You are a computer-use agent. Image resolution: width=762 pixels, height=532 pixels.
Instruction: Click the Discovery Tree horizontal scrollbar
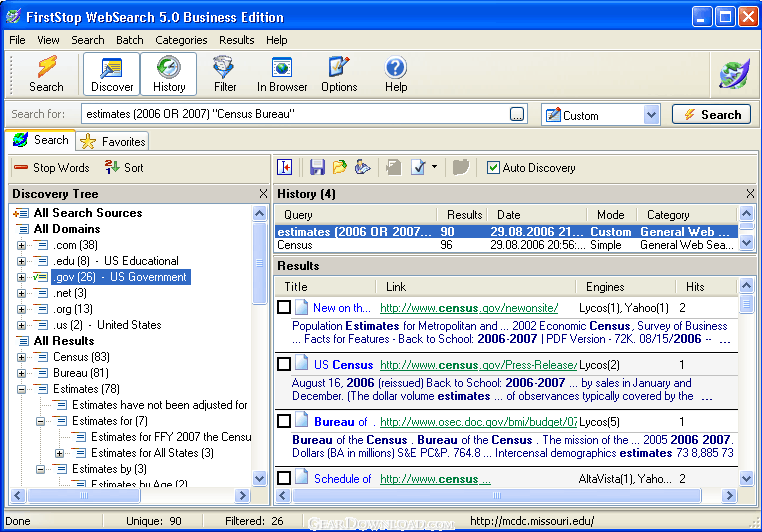click(84, 496)
